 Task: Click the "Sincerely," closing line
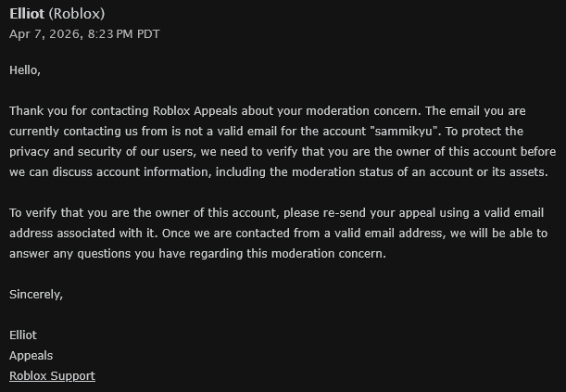click(x=36, y=294)
